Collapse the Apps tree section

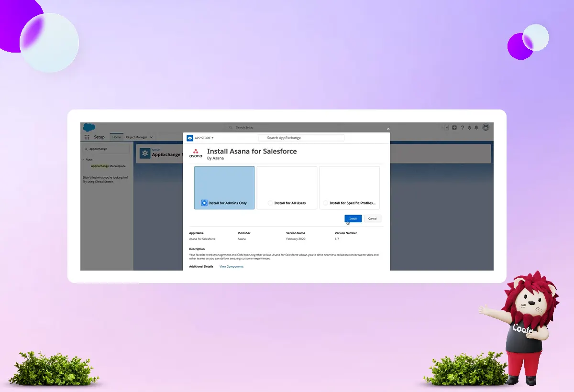(x=83, y=159)
